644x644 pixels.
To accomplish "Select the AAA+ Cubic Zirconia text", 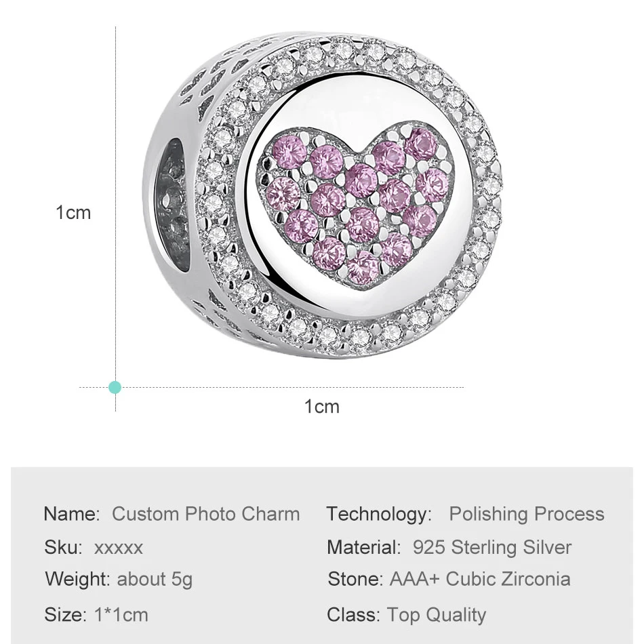I will click(480, 580).
